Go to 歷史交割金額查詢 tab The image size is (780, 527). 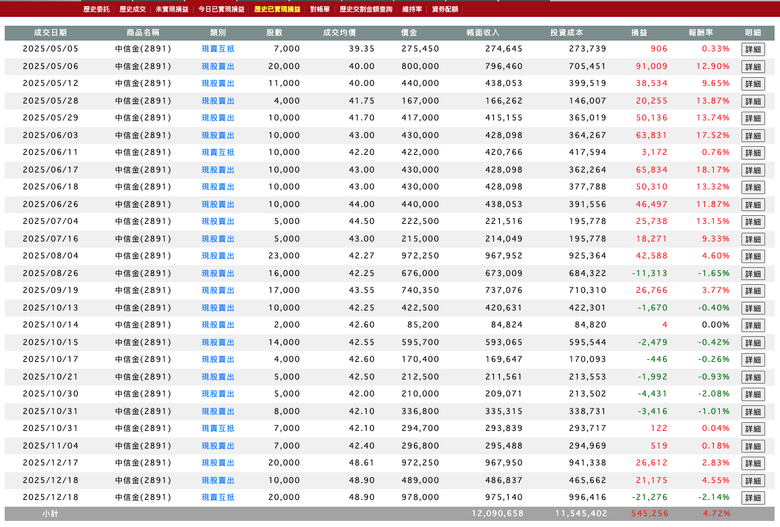tap(365, 8)
